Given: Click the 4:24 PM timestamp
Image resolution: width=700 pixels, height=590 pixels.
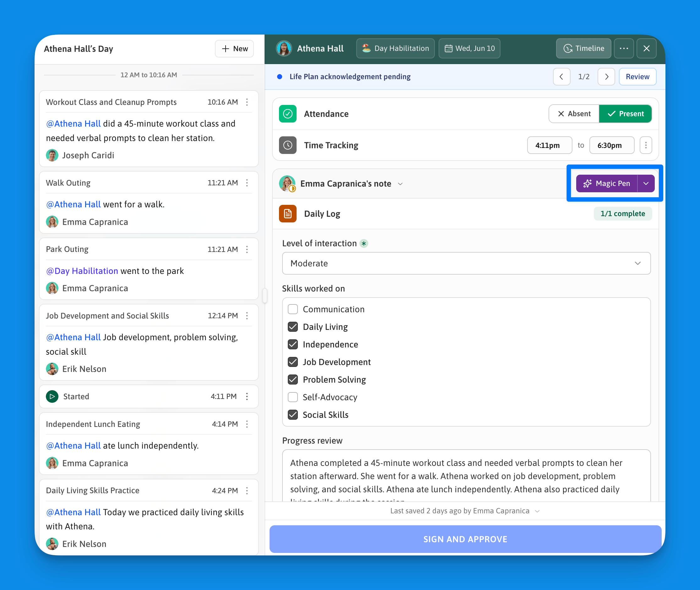Looking at the screenshot, I should (225, 490).
